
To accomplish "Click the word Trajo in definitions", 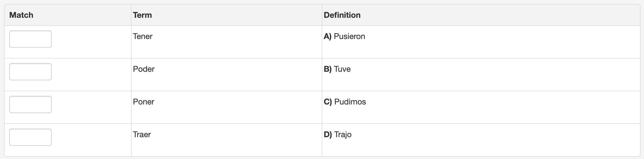I will click(343, 135).
